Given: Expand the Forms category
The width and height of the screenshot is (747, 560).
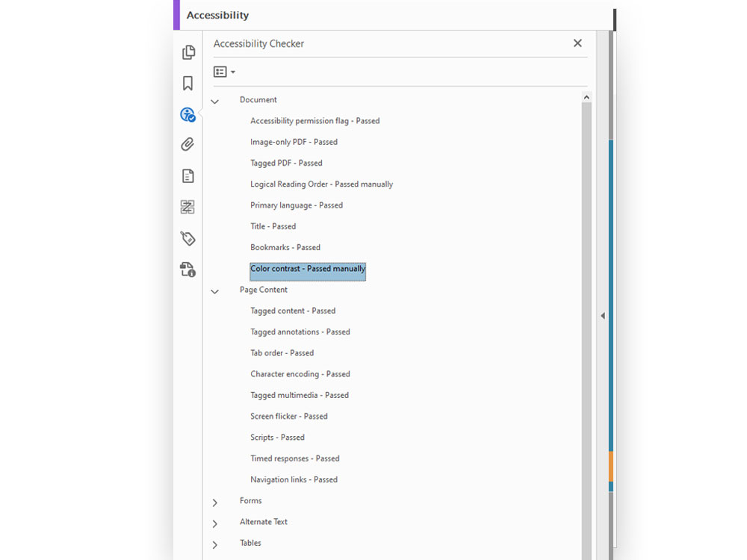Looking at the screenshot, I should (x=215, y=503).
